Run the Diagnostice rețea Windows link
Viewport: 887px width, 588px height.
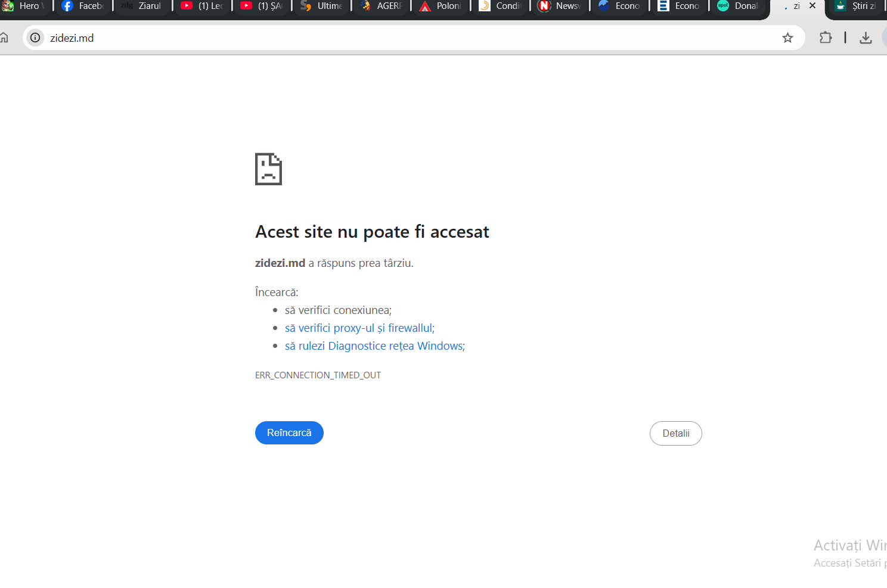374,346
